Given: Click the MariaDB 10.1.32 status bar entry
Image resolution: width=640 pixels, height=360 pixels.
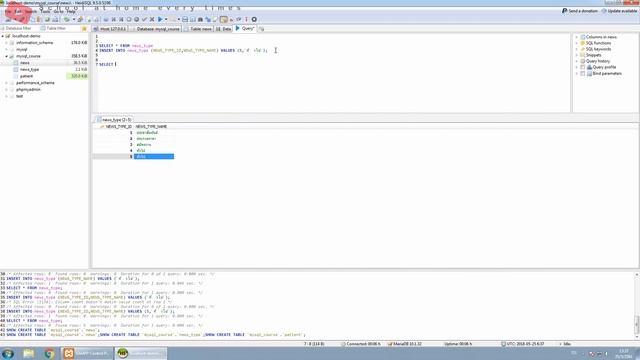Looking at the screenshot, I should 404,344.
